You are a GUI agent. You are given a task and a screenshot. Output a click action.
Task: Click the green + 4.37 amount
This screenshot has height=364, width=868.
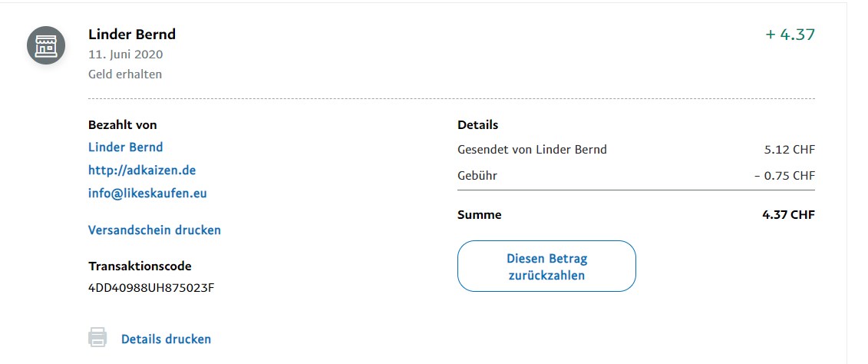790,35
